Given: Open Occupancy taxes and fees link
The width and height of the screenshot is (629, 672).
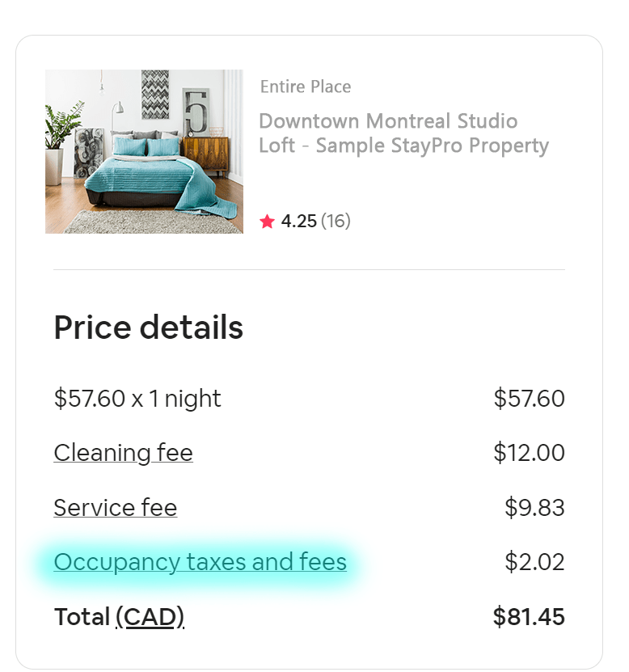Looking at the screenshot, I should [x=200, y=562].
